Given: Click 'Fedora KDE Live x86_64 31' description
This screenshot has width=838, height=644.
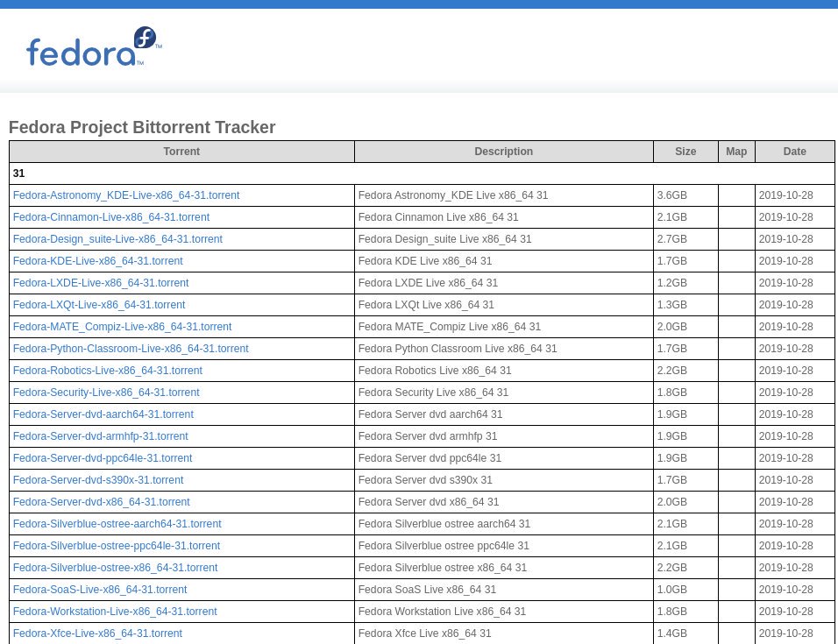Looking at the screenshot, I should click(425, 261).
